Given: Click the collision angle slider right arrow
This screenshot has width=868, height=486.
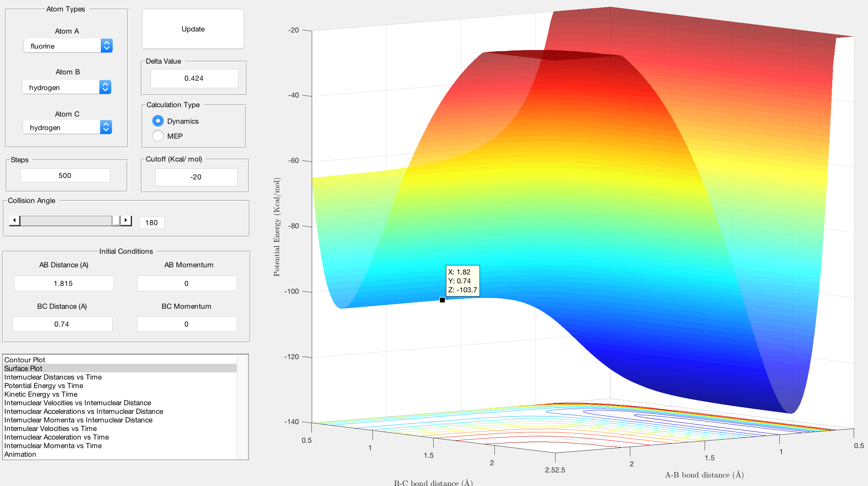Looking at the screenshot, I should tap(126, 220).
